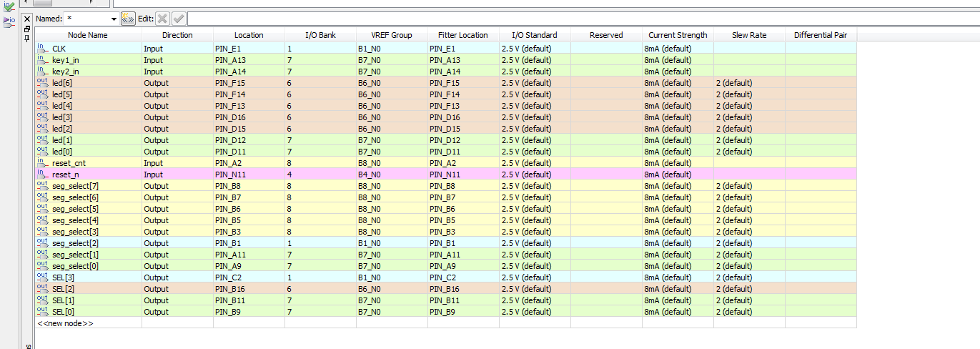
Task: Click the I/O check icon in left sidebar
Action: coord(9,6)
